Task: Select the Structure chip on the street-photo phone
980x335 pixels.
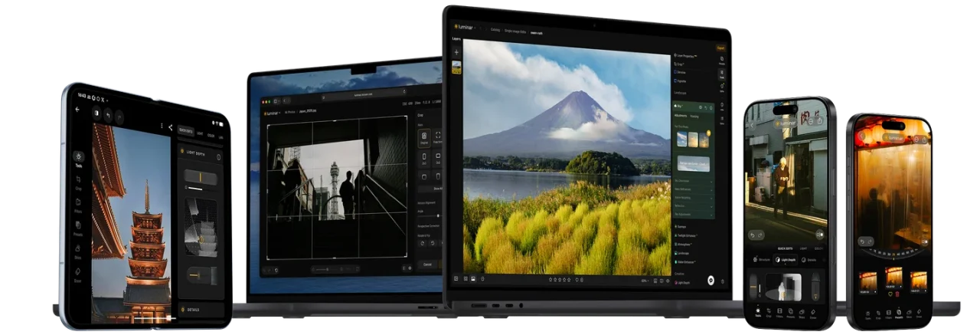Action: (763, 260)
